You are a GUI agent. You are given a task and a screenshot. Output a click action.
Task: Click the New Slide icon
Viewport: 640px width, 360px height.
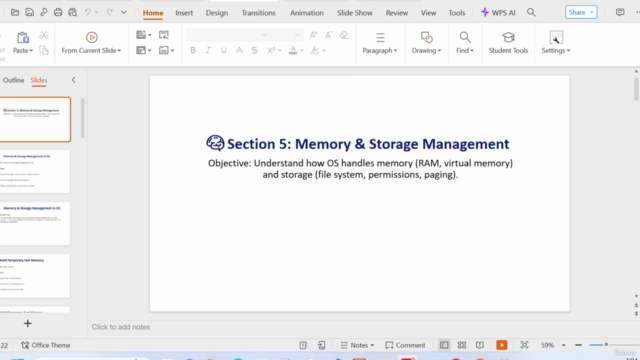[141, 35]
